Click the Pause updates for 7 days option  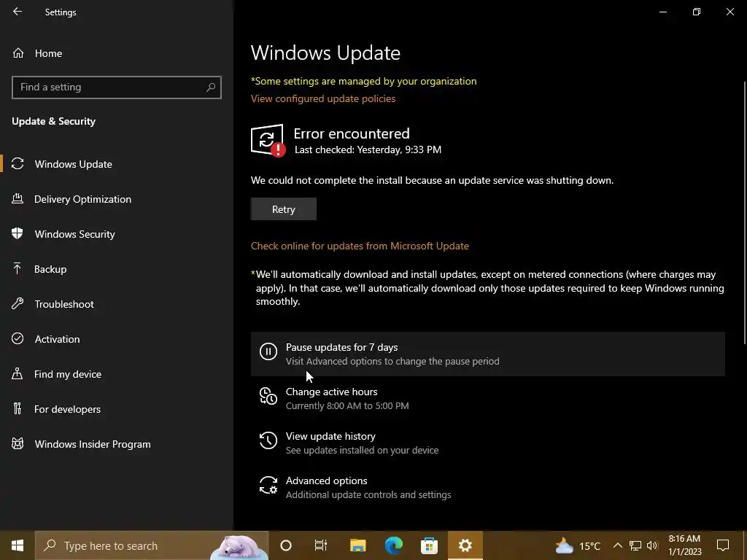pos(488,354)
